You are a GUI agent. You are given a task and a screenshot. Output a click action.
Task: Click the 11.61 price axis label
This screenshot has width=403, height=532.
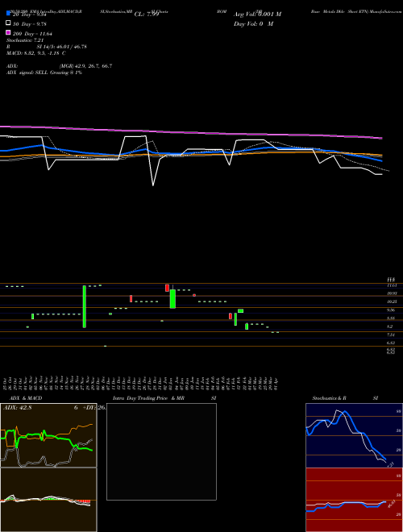(x=392, y=285)
